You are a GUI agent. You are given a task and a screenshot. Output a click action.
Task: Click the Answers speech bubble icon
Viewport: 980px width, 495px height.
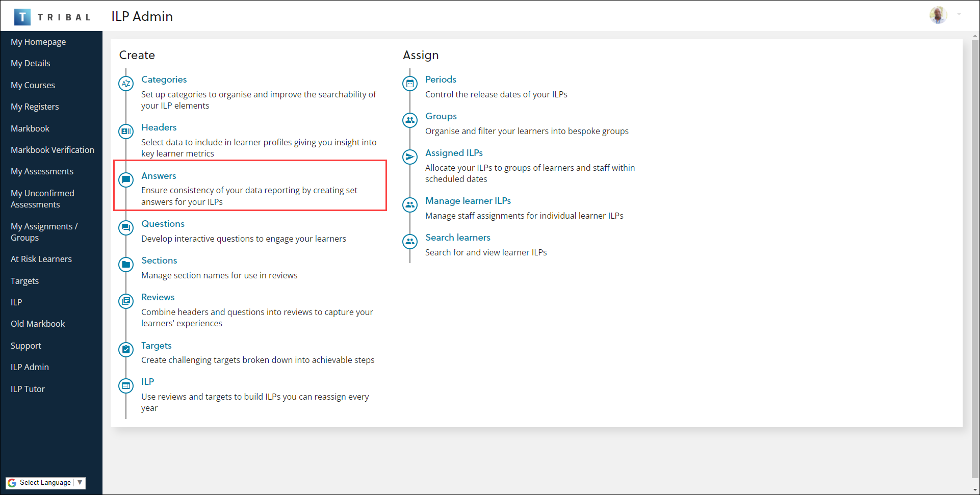pyautogui.click(x=125, y=179)
